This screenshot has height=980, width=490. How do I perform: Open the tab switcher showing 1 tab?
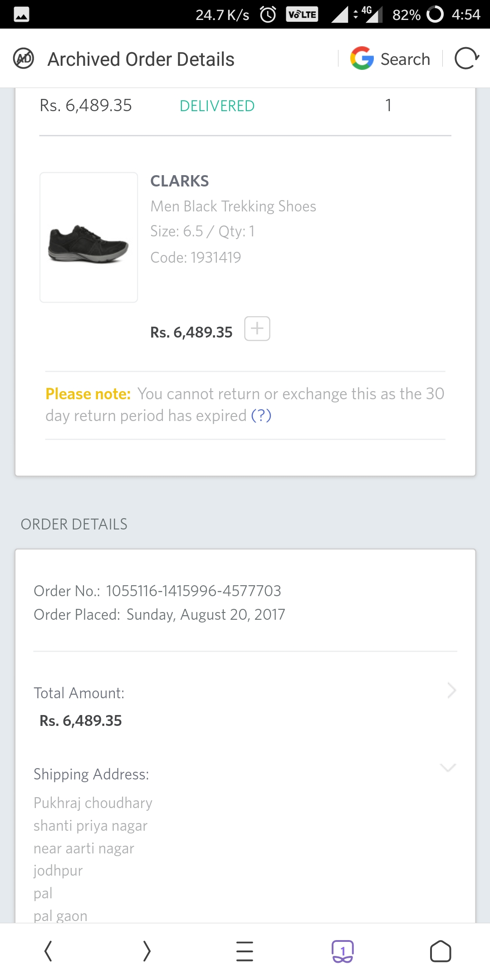click(343, 951)
